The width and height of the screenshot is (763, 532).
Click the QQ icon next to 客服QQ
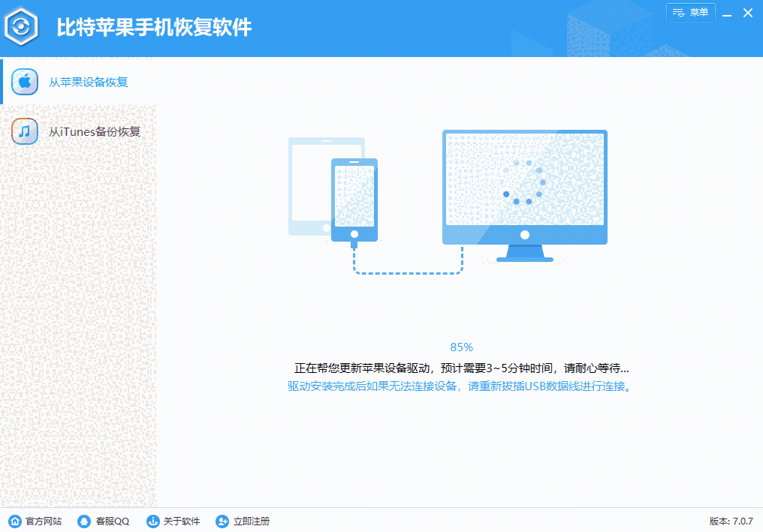point(83,521)
